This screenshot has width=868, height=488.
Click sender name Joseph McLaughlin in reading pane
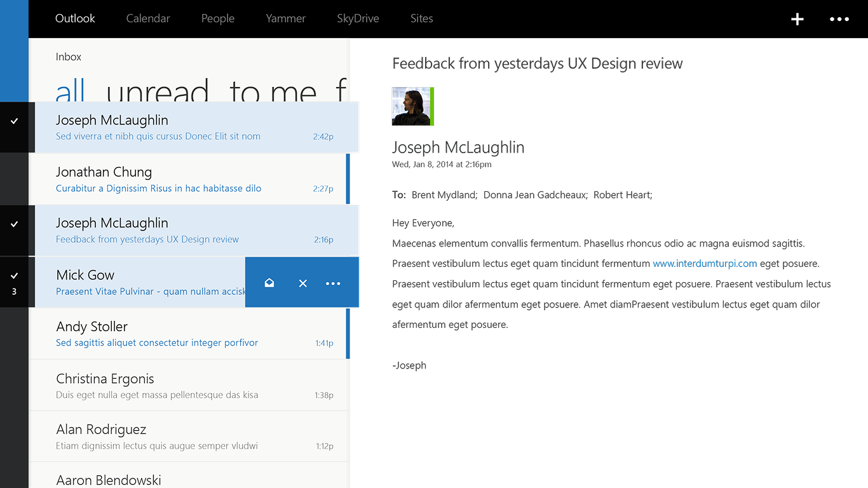pos(458,147)
